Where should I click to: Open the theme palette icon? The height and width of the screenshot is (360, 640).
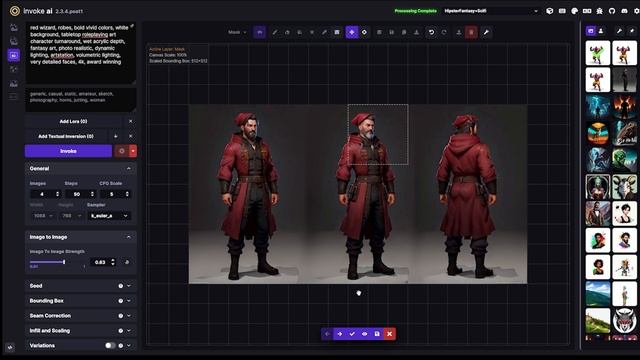tap(575, 11)
